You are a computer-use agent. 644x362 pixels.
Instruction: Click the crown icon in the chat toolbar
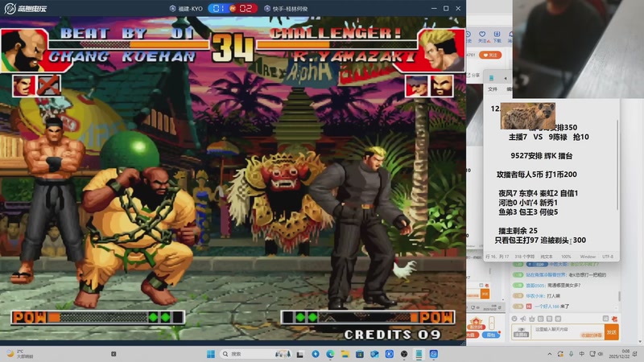click(x=532, y=319)
